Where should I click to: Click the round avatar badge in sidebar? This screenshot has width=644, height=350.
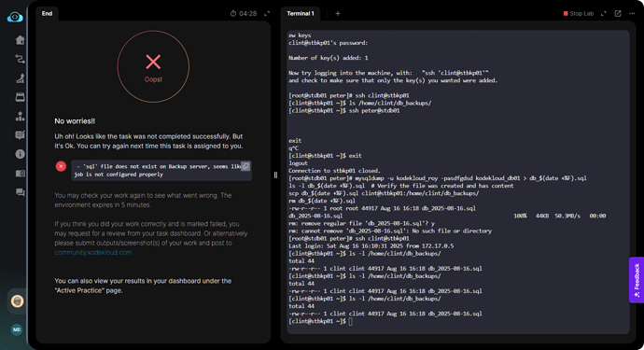17,301
